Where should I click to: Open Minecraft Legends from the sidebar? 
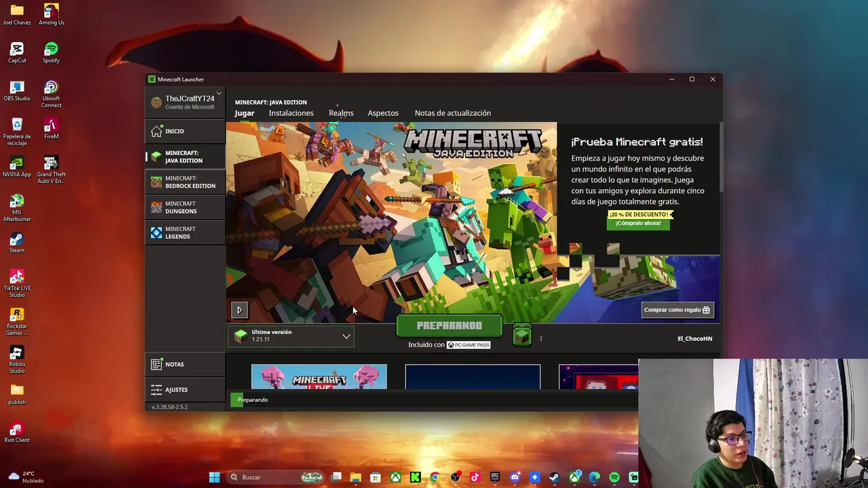click(x=184, y=232)
